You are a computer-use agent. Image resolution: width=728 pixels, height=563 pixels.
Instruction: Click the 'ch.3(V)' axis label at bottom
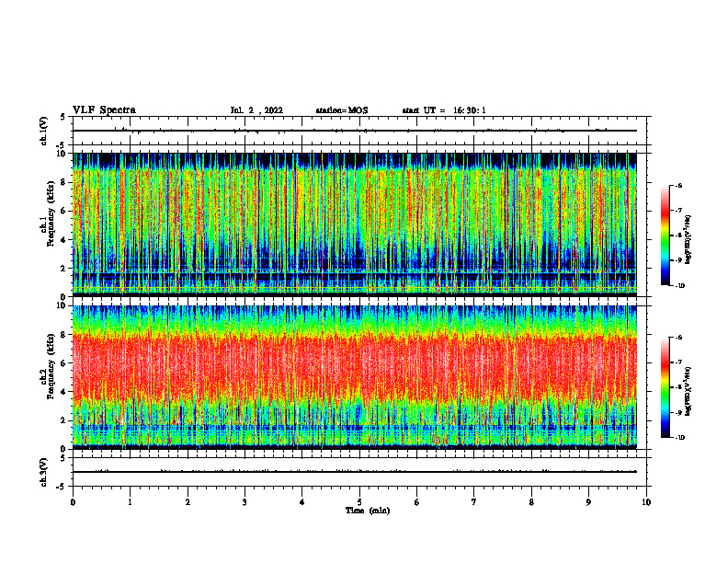43,472
